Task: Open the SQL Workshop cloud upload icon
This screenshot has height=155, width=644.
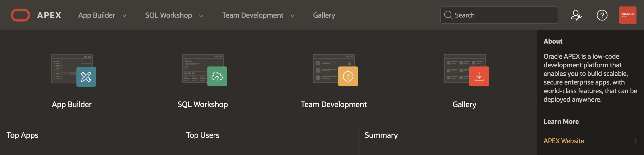Action: coord(217,77)
